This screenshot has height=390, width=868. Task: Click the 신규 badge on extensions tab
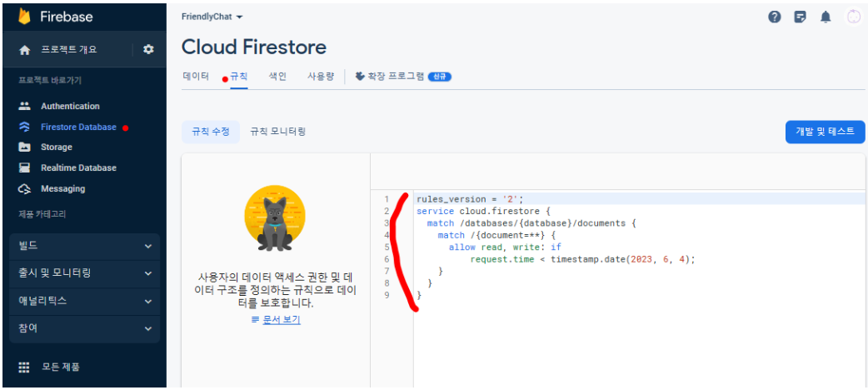point(440,77)
